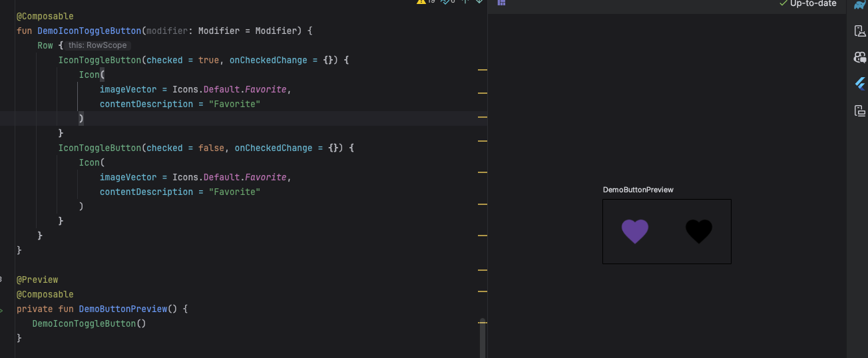Open the assistant chat sidebar icon
The width and height of the screenshot is (868, 358).
[859, 57]
